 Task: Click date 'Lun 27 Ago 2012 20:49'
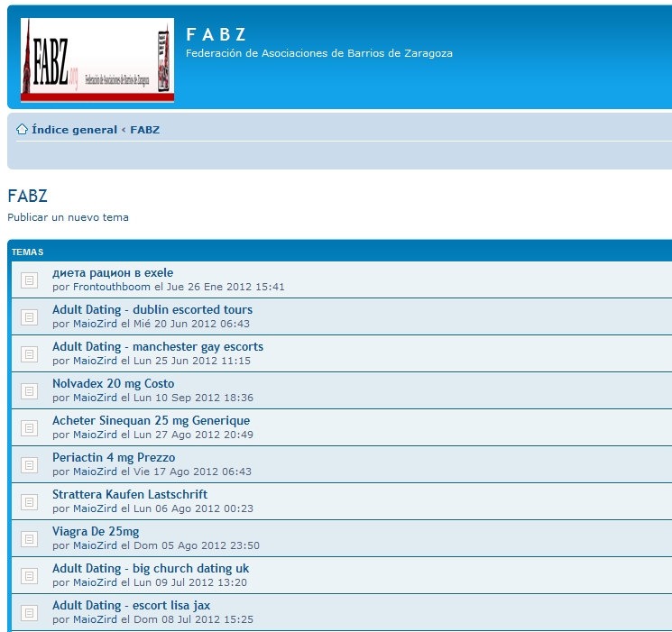coord(193,435)
